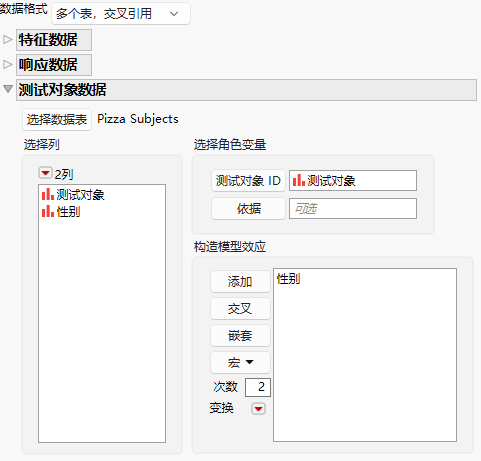Image resolution: width=481 pixels, height=461 pixels.
Task: Click the 添加 button
Action: click(240, 282)
